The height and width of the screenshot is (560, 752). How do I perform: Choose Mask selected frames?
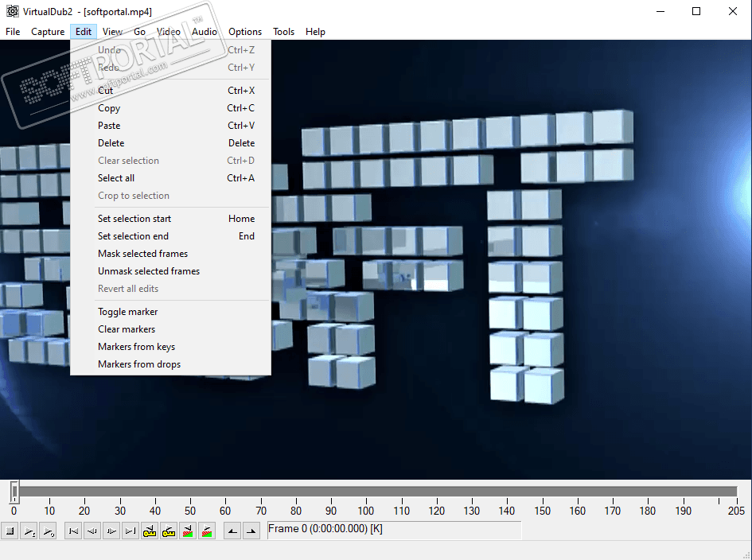(x=170, y=254)
